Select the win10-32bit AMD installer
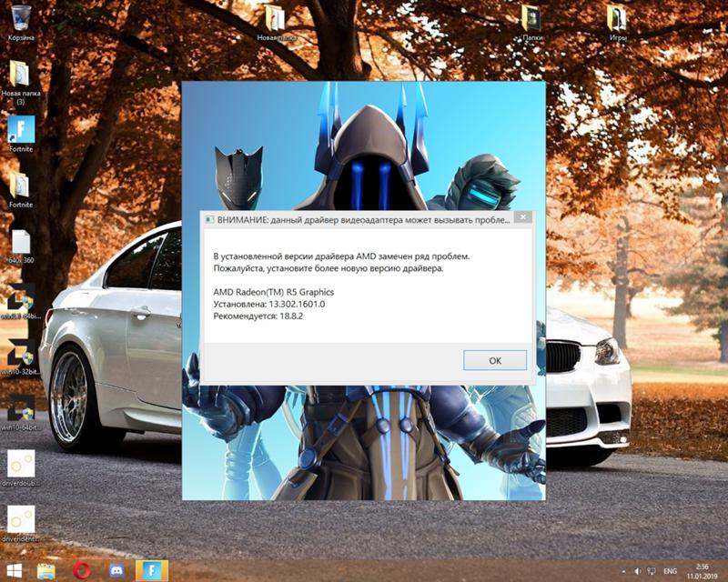728x582 pixels. tap(21, 356)
